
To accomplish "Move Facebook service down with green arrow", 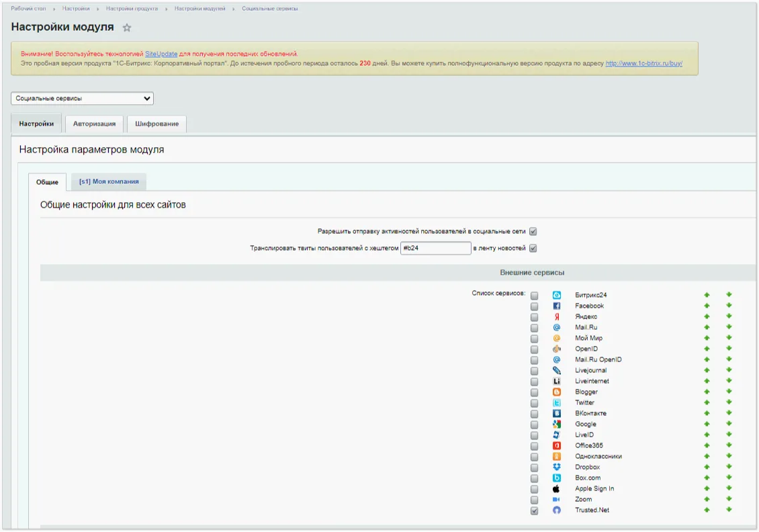I will point(729,306).
